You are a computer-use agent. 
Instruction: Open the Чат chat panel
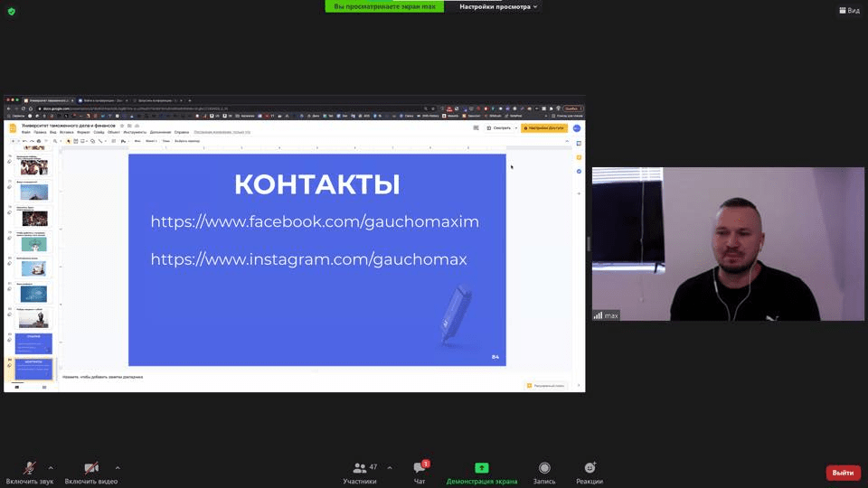tap(420, 473)
